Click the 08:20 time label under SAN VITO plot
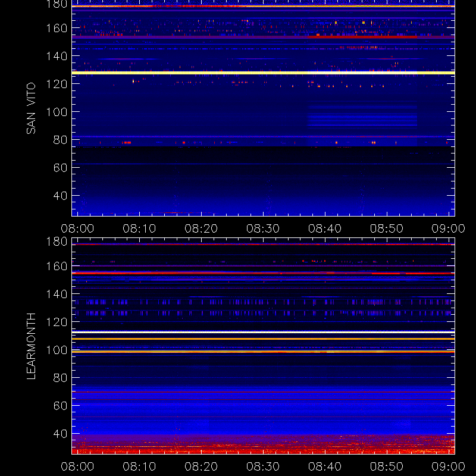Image resolution: width=476 pixels, height=476 pixels. [201, 228]
